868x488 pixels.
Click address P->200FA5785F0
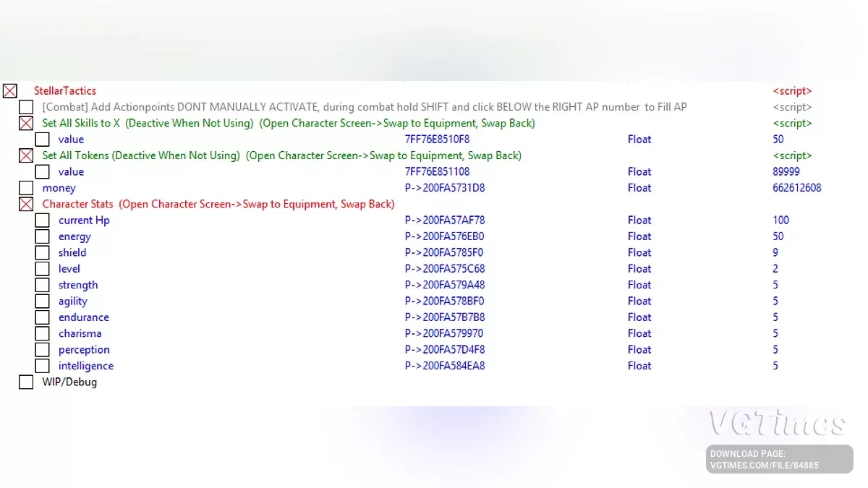coord(444,252)
